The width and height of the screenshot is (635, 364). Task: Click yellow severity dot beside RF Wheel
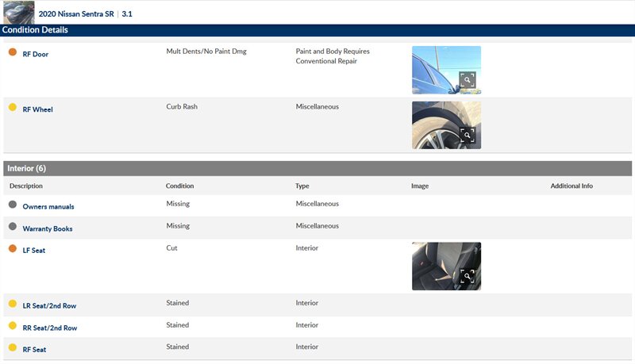coord(13,108)
